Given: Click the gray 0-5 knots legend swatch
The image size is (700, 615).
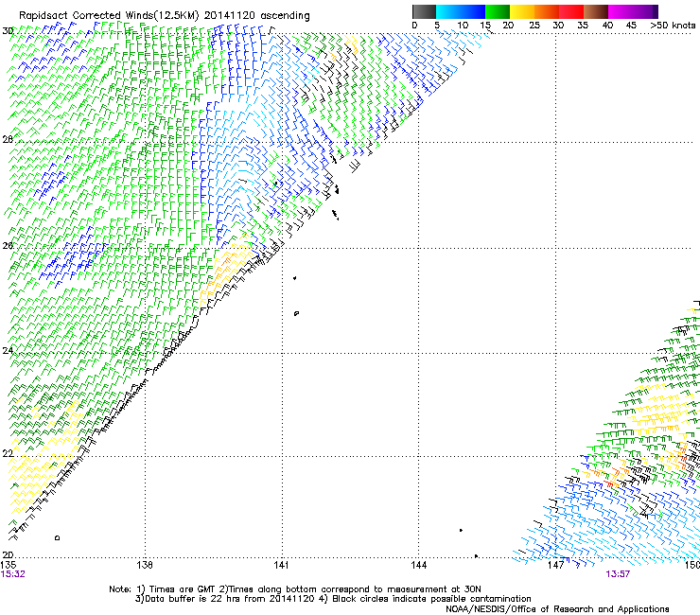Looking at the screenshot, I should point(424,11).
